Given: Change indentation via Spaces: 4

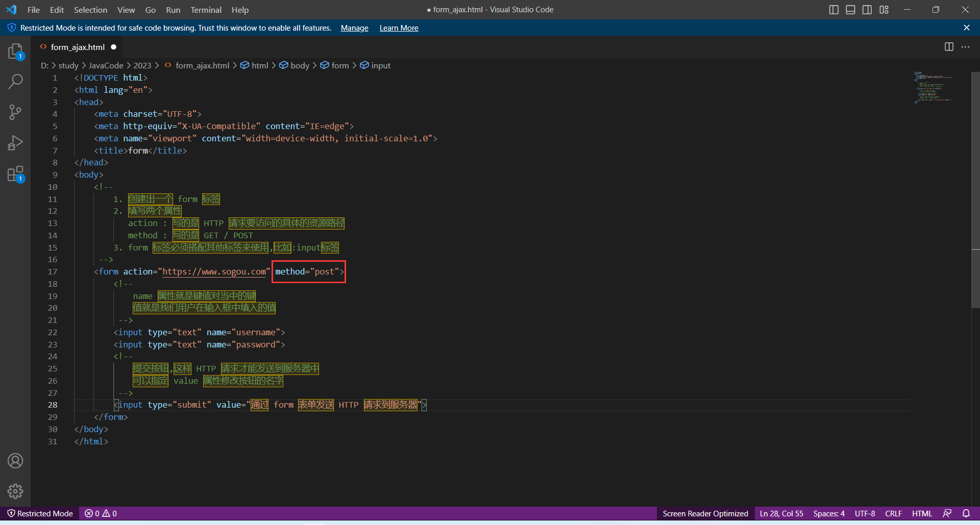Looking at the screenshot, I should click(829, 513).
